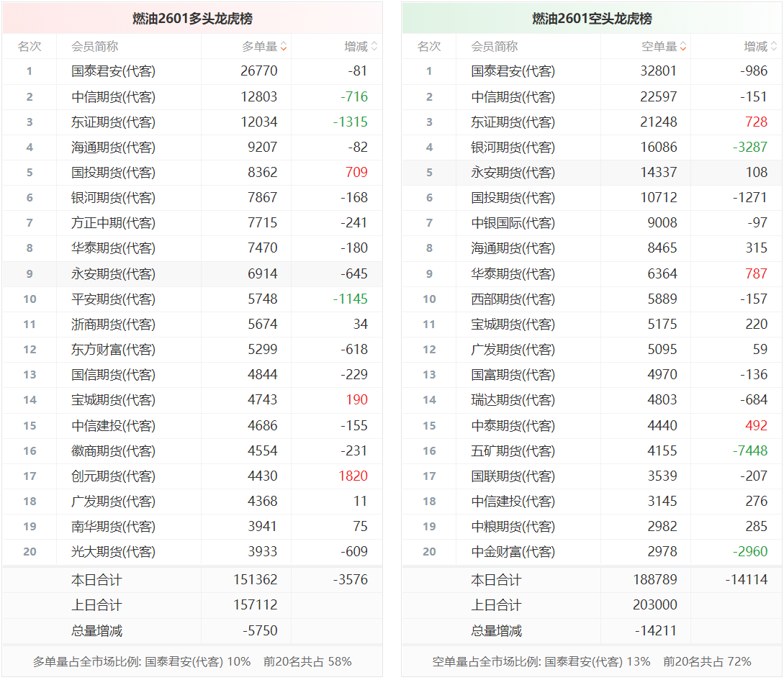Sort long table by 增减 sort icon
Image resolution: width=784 pixels, height=680 pixels.
(374, 47)
